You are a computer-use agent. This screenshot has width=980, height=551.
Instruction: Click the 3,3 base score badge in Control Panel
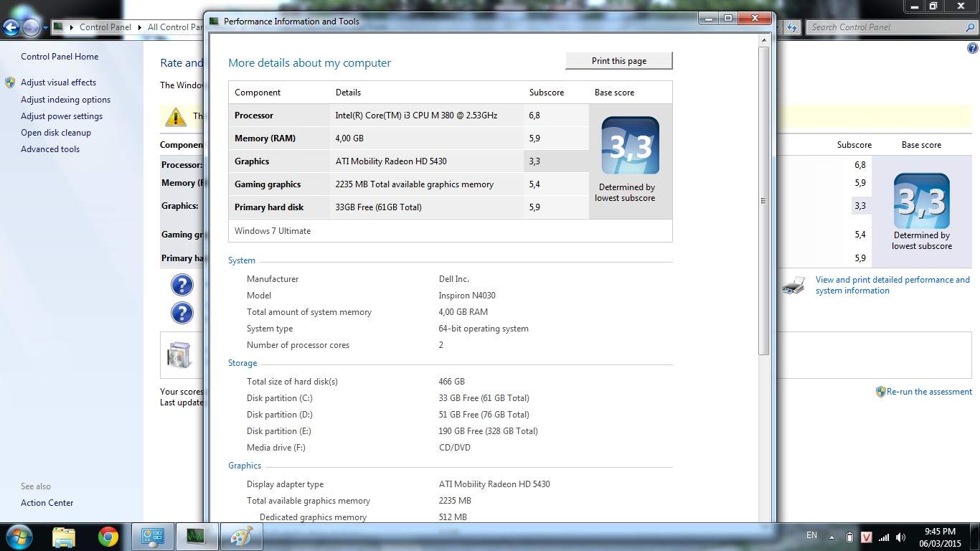922,201
